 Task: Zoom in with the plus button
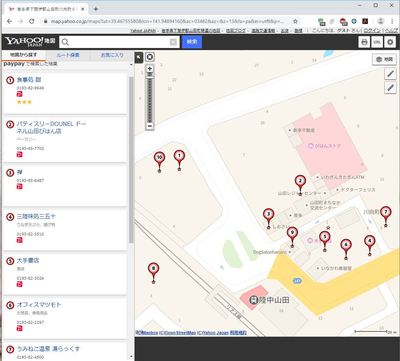150,68
